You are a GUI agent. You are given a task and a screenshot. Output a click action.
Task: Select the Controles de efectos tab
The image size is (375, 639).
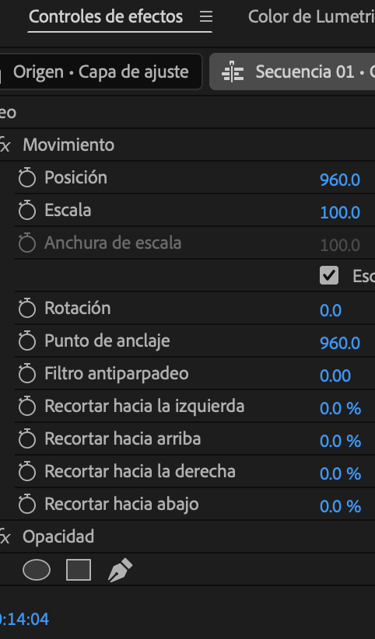click(106, 17)
